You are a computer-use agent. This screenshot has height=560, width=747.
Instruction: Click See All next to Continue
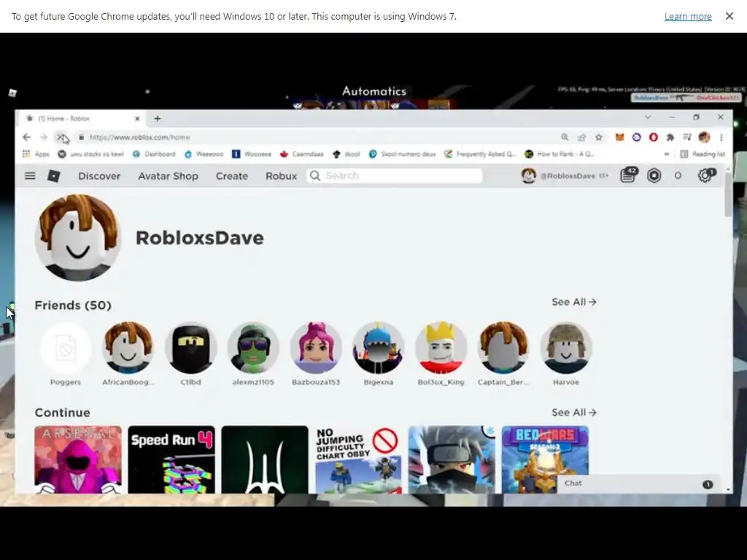(x=573, y=413)
